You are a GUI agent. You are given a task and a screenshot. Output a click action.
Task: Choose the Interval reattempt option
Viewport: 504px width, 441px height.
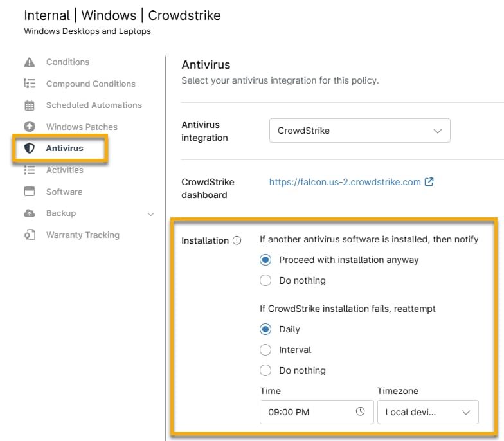(x=265, y=350)
